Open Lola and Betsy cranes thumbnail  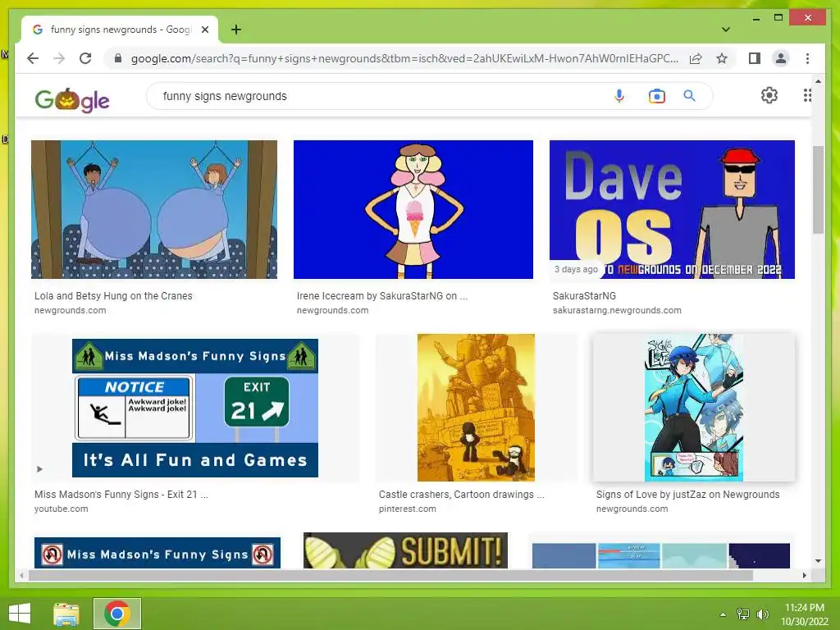tap(154, 209)
